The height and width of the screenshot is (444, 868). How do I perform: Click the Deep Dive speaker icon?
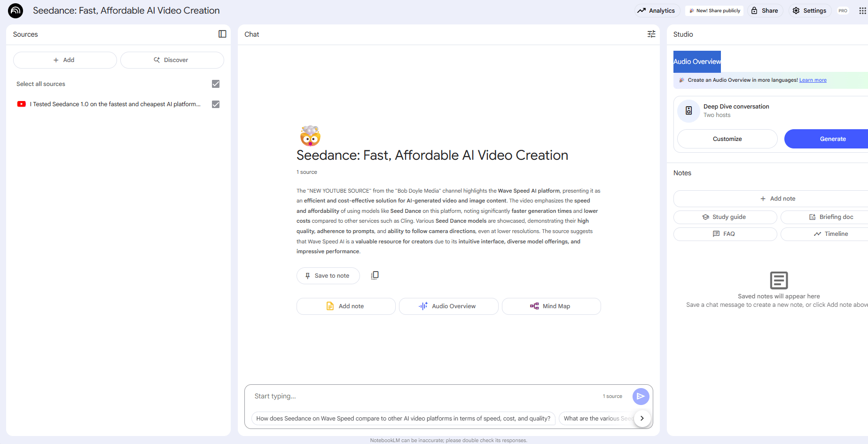pyautogui.click(x=688, y=110)
